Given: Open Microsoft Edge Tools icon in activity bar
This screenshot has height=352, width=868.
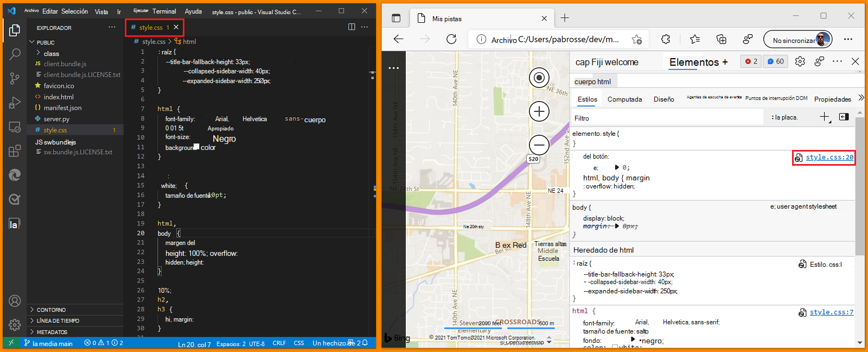Looking at the screenshot, I should [15, 175].
